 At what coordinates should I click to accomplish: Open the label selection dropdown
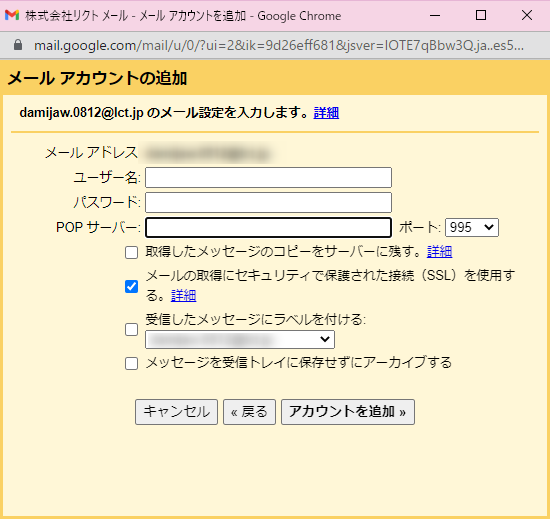point(240,339)
